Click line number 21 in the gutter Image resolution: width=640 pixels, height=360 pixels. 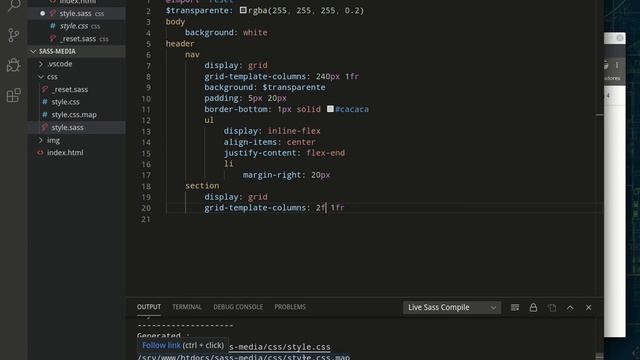[x=146, y=219]
